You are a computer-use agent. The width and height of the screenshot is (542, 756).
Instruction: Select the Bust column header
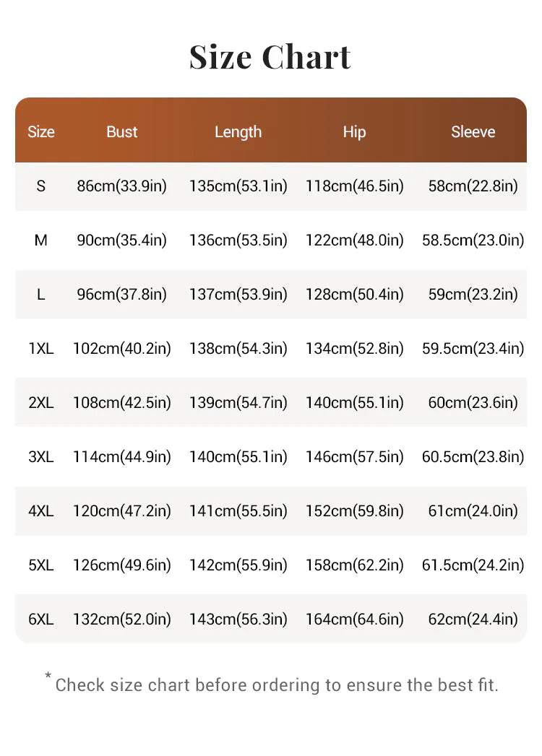(122, 131)
